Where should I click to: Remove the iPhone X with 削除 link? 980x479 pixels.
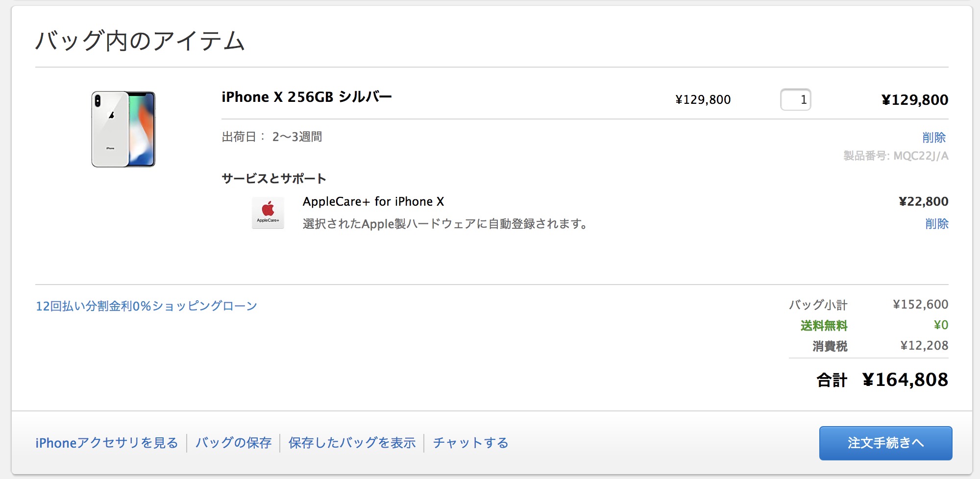point(934,138)
